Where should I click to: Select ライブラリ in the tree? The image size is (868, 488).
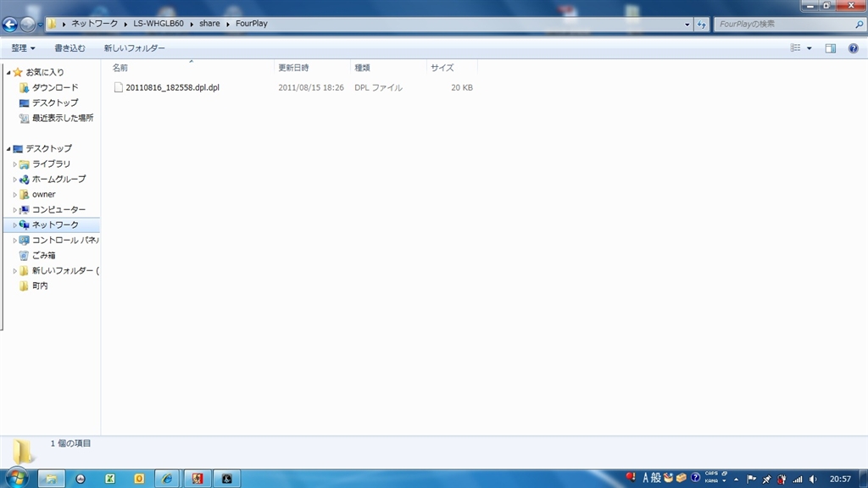click(x=51, y=164)
